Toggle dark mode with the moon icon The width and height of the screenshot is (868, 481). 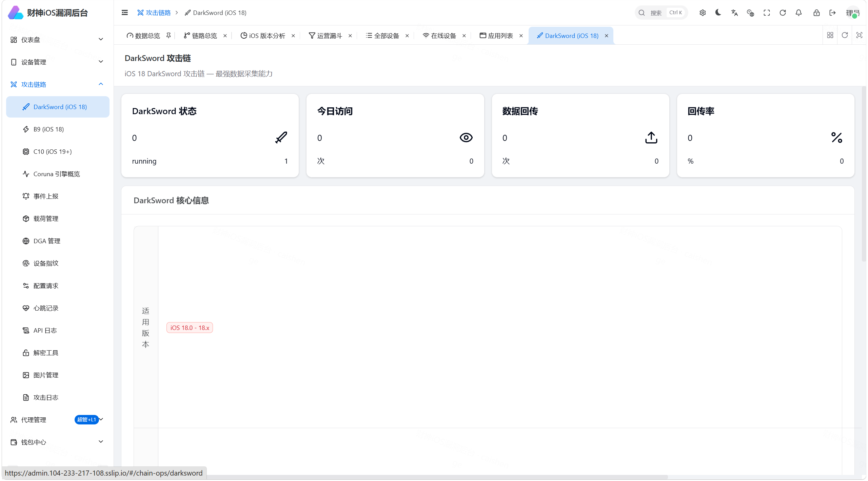tap(718, 13)
